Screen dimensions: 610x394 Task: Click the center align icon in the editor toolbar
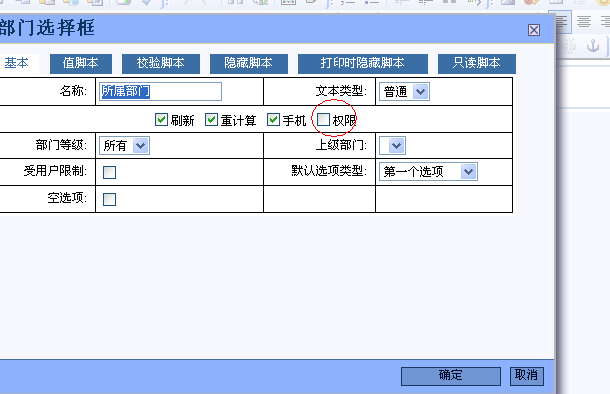point(584,21)
